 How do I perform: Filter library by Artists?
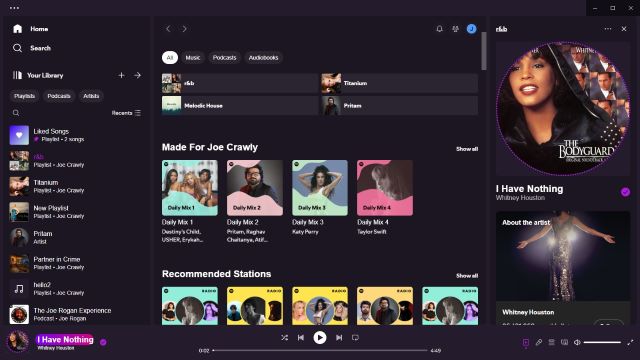tap(91, 96)
